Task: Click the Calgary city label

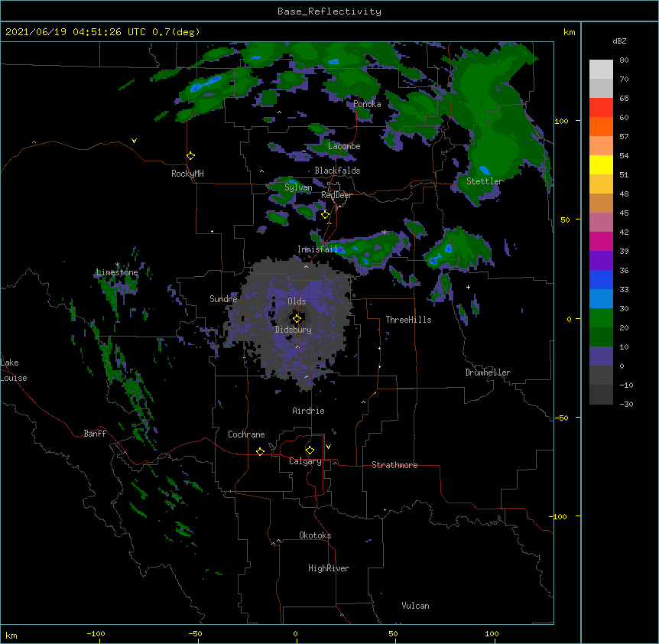Action: point(306,461)
